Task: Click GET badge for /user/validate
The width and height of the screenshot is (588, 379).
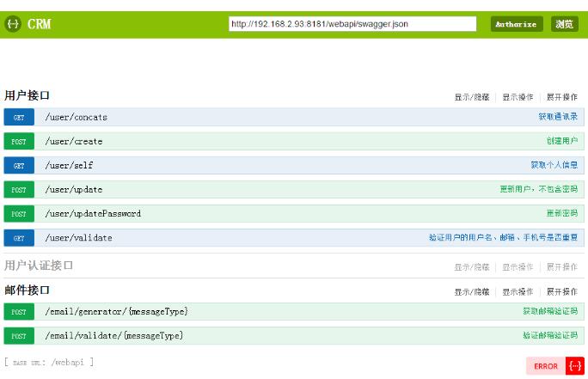Action: [x=19, y=237]
